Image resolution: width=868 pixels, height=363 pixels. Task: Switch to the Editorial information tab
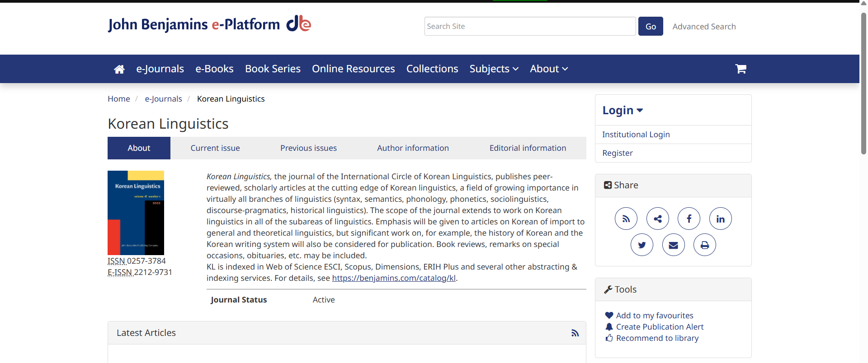tap(528, 148)
